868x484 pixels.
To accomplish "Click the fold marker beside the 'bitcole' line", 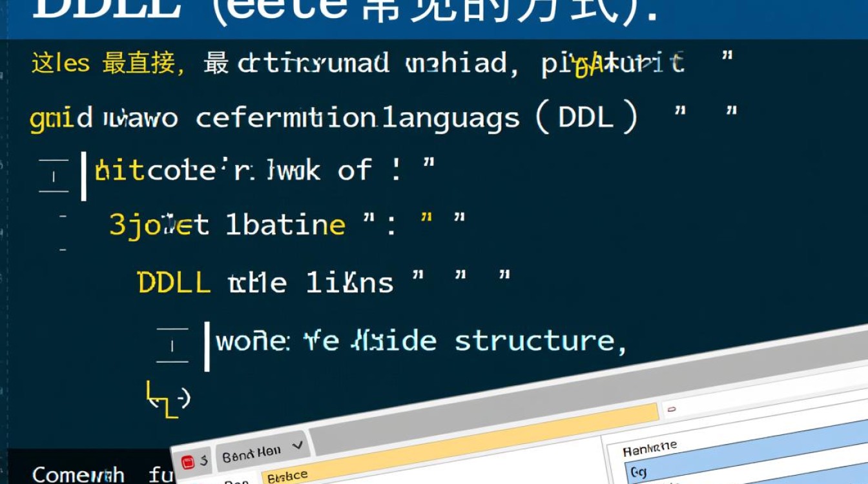I will coord(54,175).
